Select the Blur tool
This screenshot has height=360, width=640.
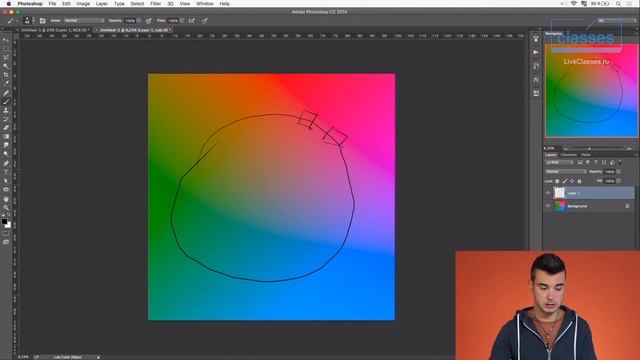[x=6, y=145]
